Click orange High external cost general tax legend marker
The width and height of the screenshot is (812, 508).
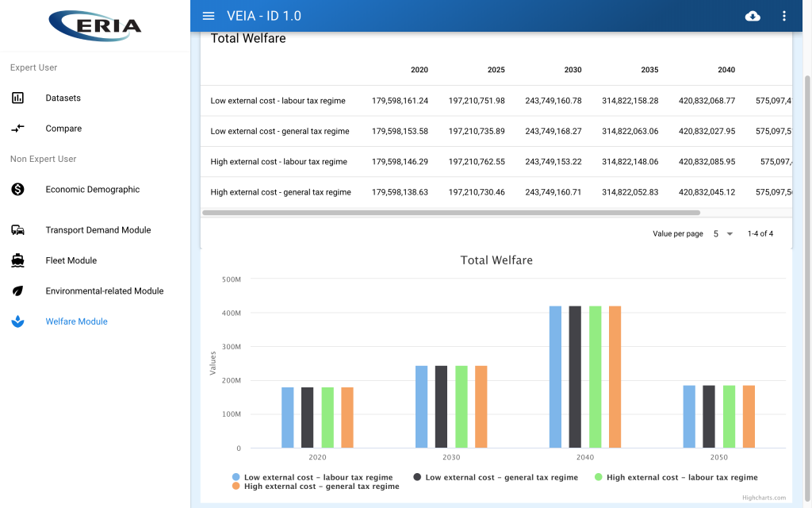[x=236, y=487]
